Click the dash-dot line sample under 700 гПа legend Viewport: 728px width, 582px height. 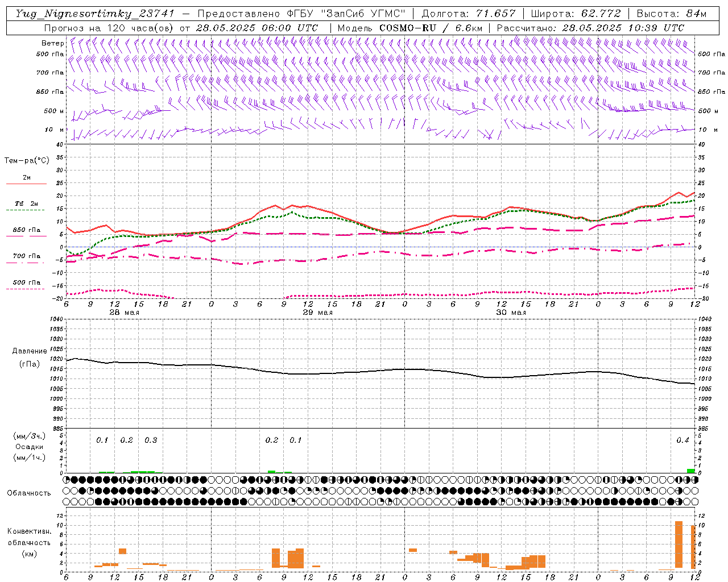pyautogui.click(x=26, y=263)
